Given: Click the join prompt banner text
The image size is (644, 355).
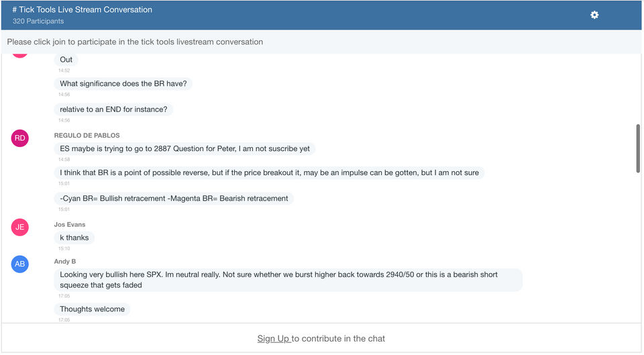Looking at the screenshot, I should [x=135, y=42].
